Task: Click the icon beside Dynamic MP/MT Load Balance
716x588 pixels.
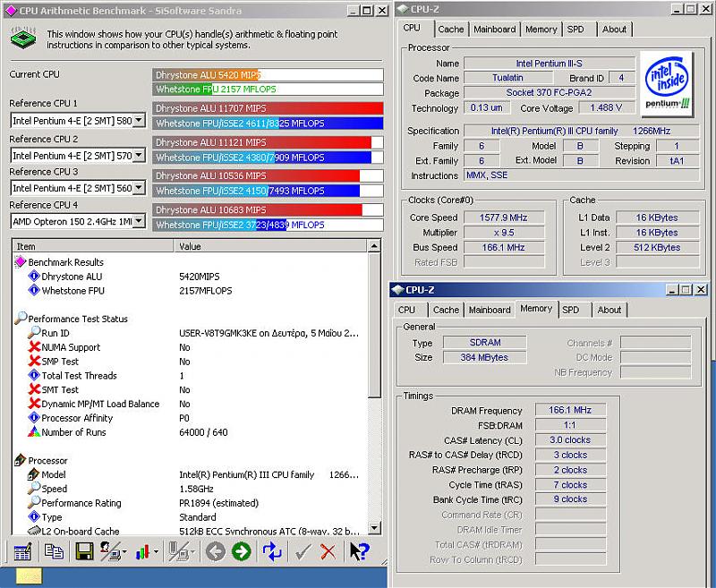Action: point(34,404)
